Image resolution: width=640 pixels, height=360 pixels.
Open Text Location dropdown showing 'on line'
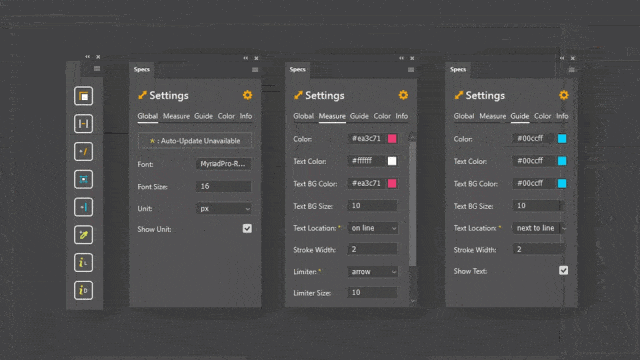(x=373, y=228)
